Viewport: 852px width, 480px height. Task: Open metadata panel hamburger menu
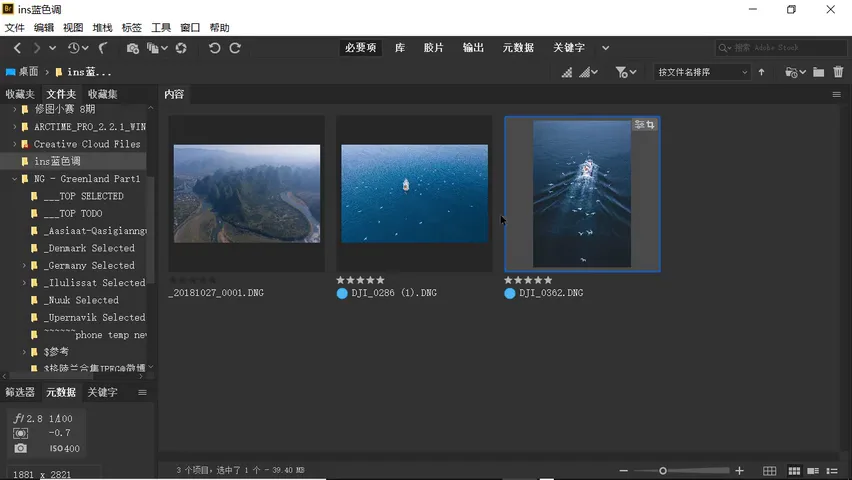142,392
